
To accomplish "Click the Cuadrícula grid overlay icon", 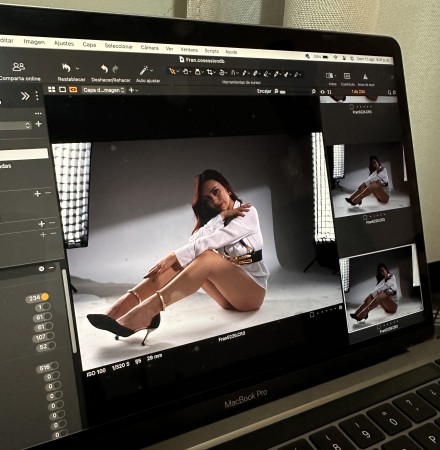I will pyautogui.click(x=347, y=76).
